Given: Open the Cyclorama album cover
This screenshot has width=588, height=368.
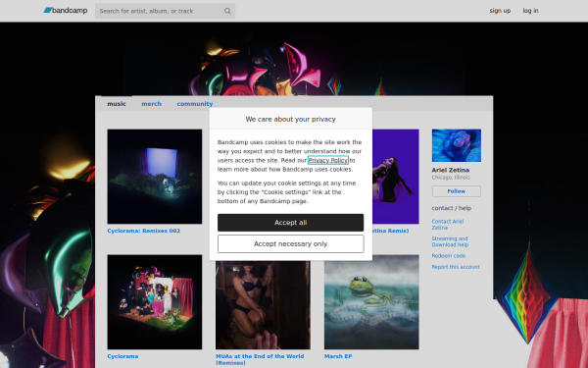Looking at the screenshot, I should 155,302.
